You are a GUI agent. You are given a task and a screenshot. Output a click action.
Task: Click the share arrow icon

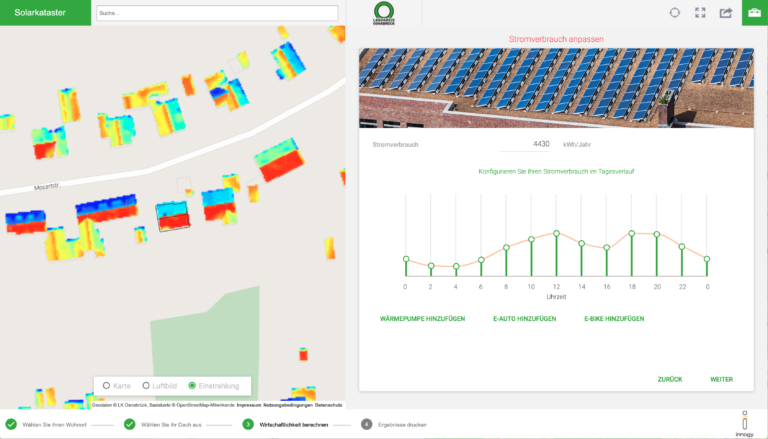[726, 13]
